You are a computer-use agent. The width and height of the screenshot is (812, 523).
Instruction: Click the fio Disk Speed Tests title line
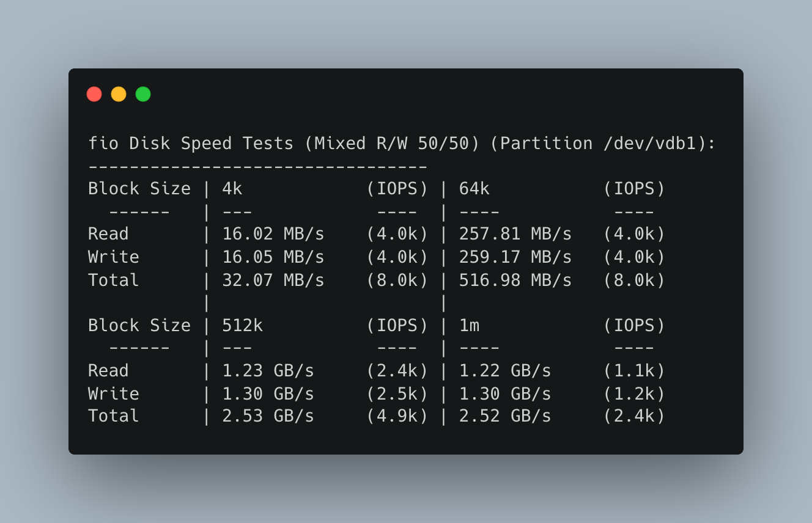(402, 144)
